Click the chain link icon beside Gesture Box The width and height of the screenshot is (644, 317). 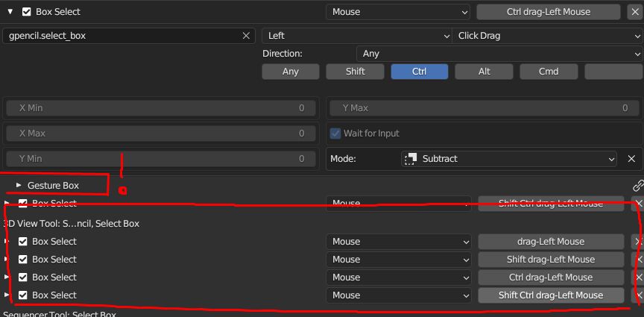pyautogui.click(x=638, y=186)
